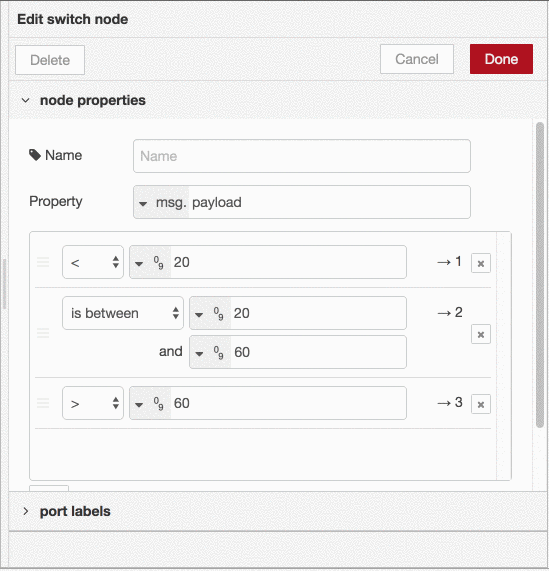Open the '<' operator dropdown
Viewport: 549px width, 571px height.
tap(93, 262)
